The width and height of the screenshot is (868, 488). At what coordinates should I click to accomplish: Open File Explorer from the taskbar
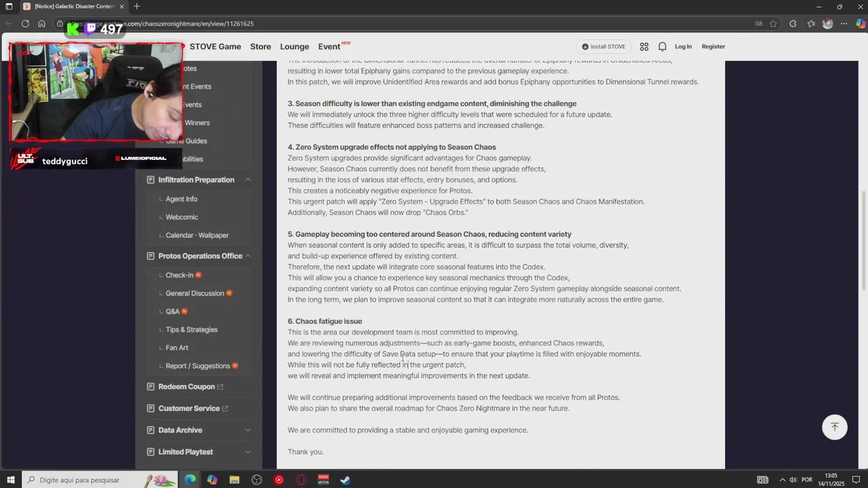[x=234, y=480]
